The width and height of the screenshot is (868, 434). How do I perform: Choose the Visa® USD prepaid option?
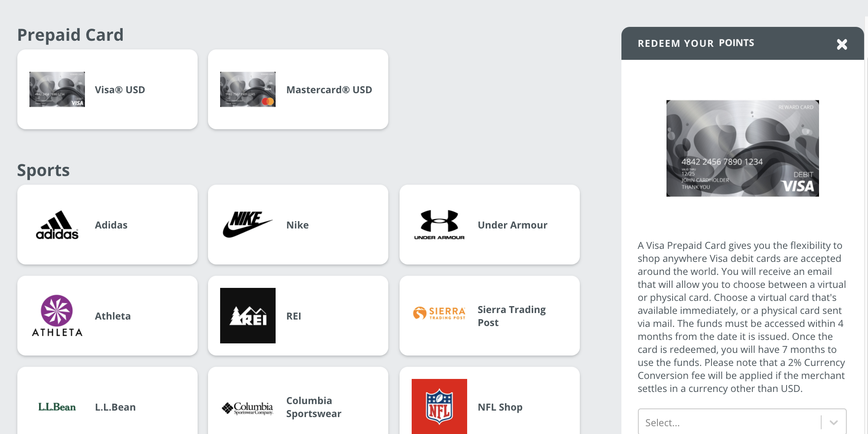point(107,89)
